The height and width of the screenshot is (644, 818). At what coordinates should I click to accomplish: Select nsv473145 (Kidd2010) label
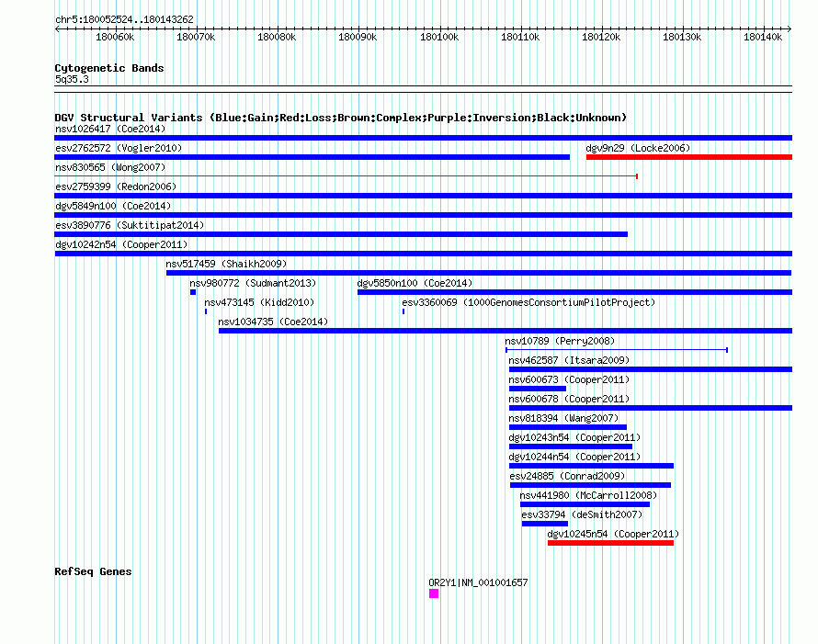(x=259, y=302)
